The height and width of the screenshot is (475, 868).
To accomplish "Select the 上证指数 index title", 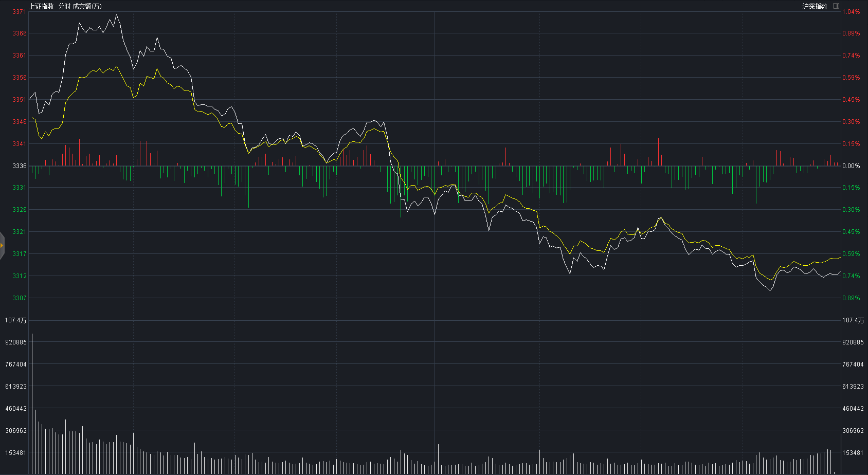I will pyautogui.click(x=41, y=6).
